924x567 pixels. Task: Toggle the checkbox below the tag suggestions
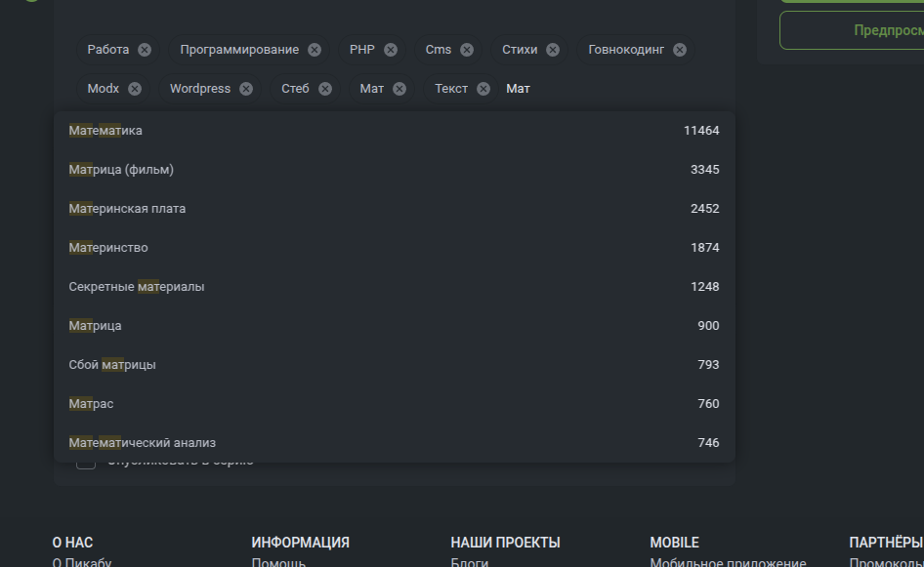pyautogui.click(x=86, y=462)
